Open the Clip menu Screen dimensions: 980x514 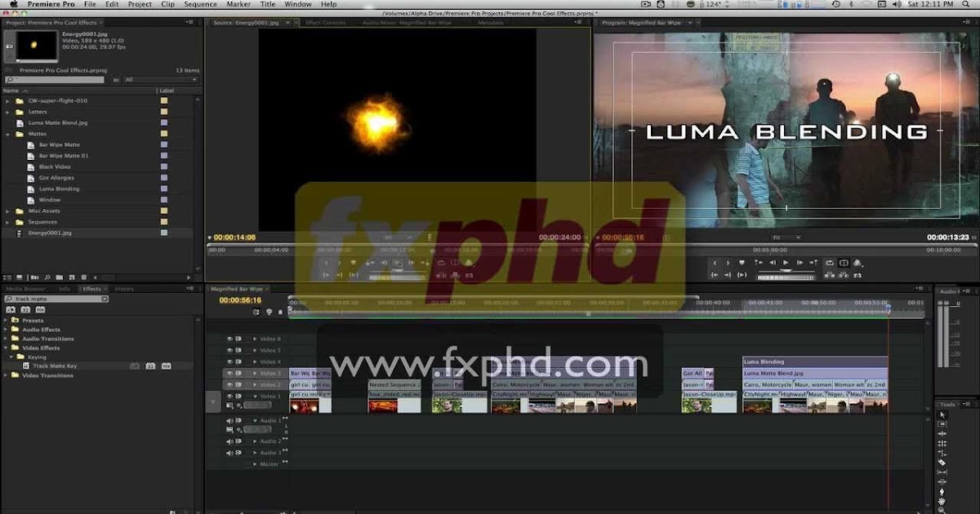167,4
